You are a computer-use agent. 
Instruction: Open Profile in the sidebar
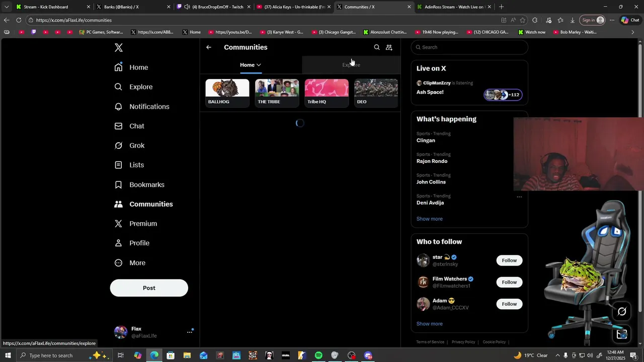coord(132,243)
